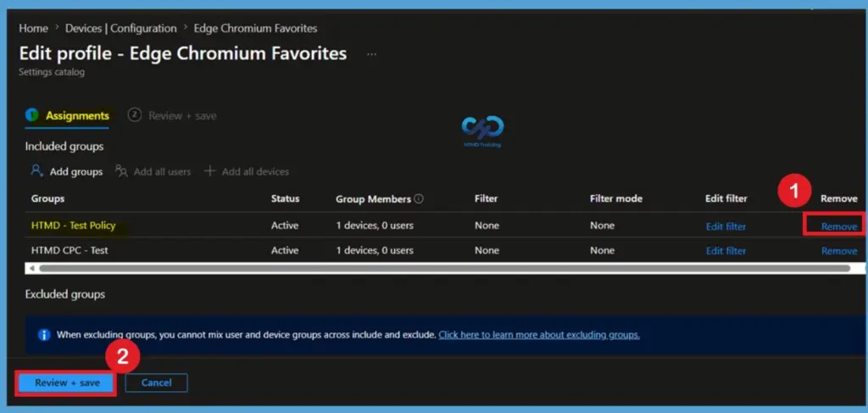Remove the HTMD - Test Policy group
This screenshot has width=868, height=413.
pos(839,226)
